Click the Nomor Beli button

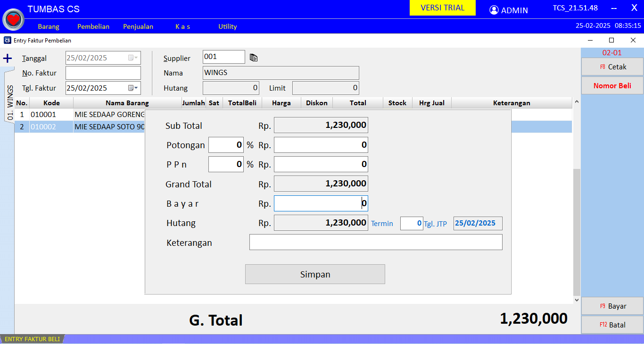point(612,85)
